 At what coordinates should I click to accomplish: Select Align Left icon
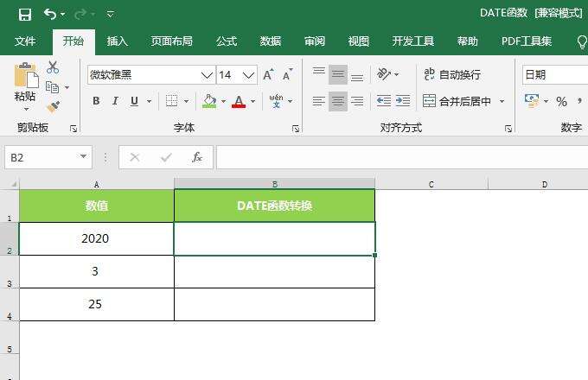point(319,101)
